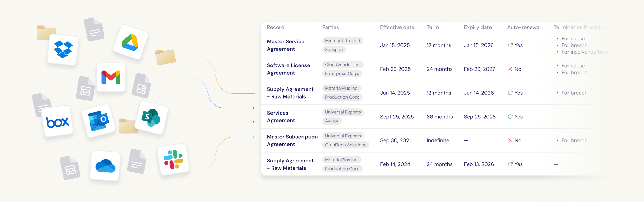
Task: Click the Auto-renewal column header
Action: 524,27
